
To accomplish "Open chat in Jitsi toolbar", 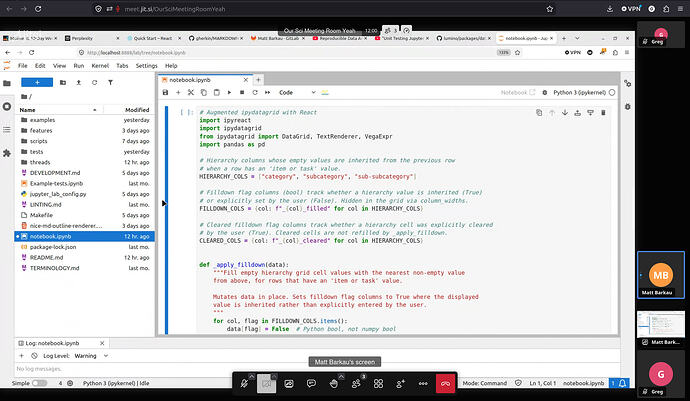I will [x=311, y=383].
